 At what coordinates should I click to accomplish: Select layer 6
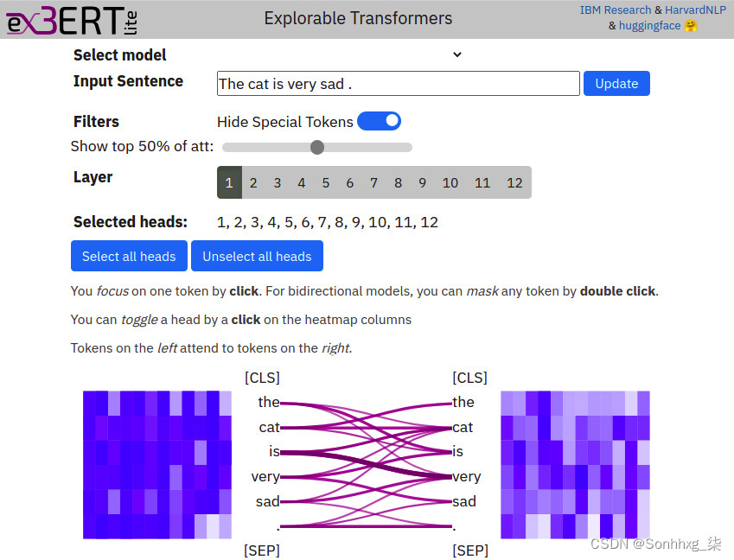tap(349, 182)
